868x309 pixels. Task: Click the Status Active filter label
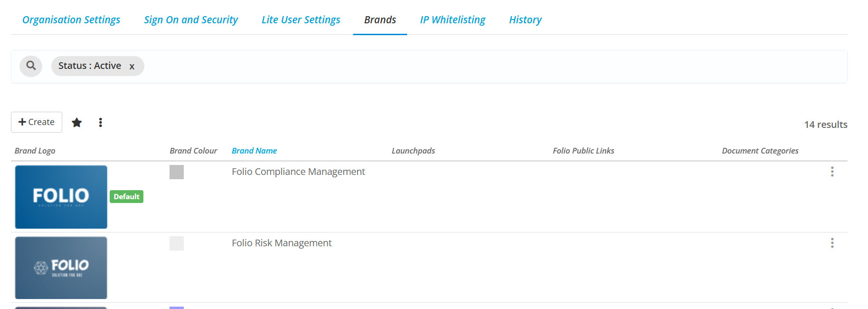click(90, 66)
